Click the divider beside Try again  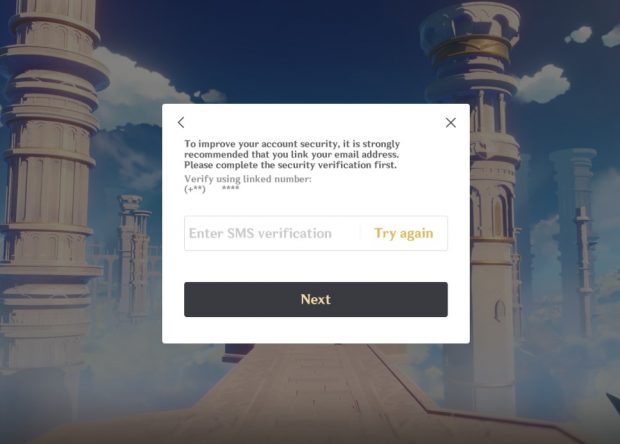(x=361, y=233)
